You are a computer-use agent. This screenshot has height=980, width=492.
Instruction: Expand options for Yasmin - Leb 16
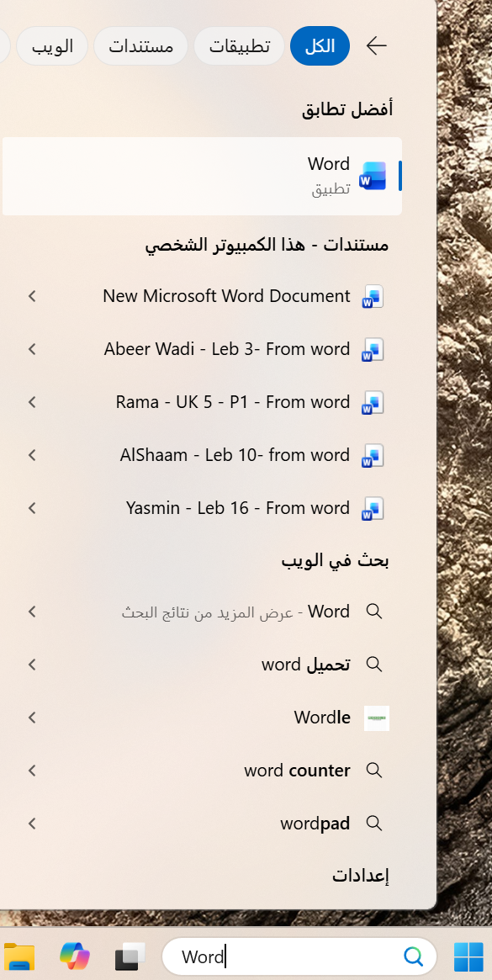tap(33, 509)
